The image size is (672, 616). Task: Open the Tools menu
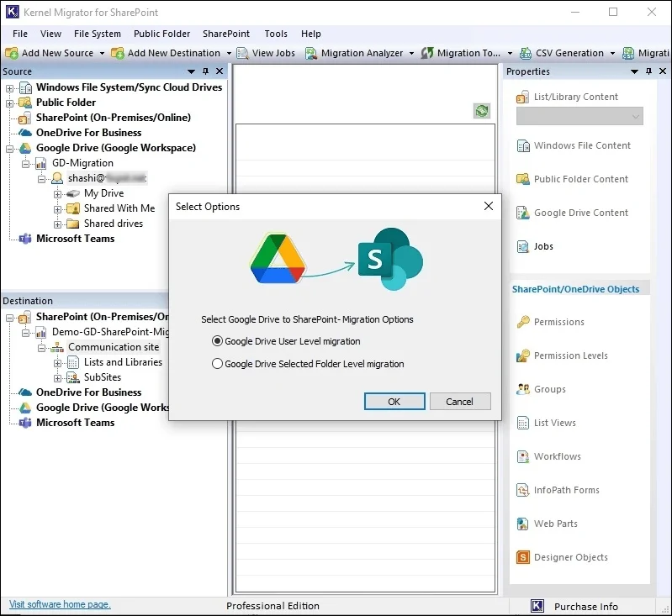[276, 34]
